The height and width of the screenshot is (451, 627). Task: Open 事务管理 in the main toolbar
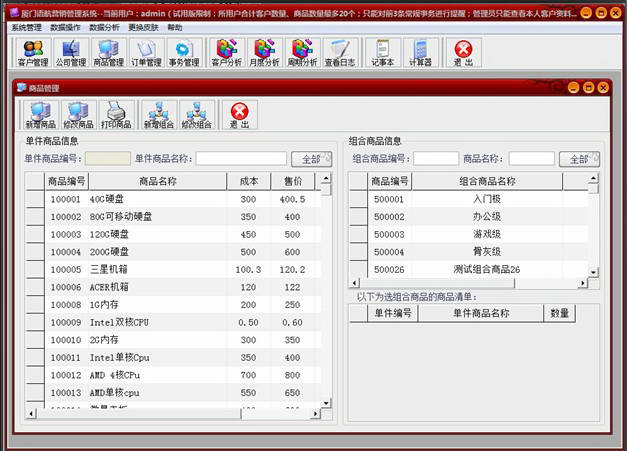click(x=184, y=53)
